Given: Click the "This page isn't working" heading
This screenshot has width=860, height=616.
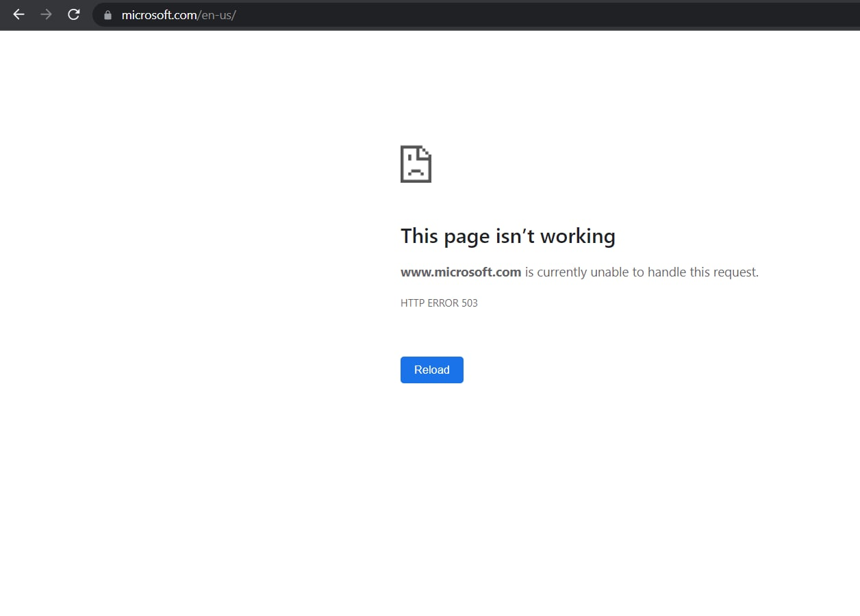Looking at the screenshot, I should click(x=507, y=236).
